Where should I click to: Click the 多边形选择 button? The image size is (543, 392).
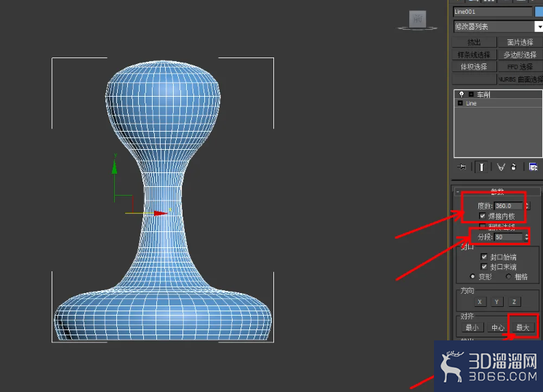tap(520, 55)
